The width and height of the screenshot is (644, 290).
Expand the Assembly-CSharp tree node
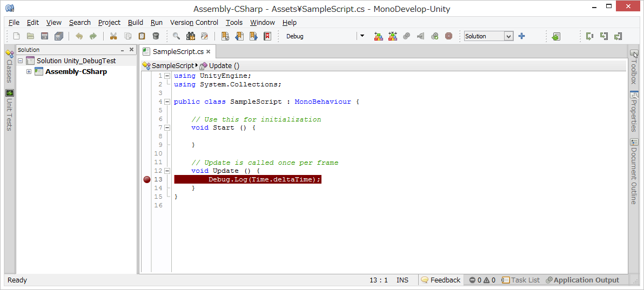click(x=29, y=72)
